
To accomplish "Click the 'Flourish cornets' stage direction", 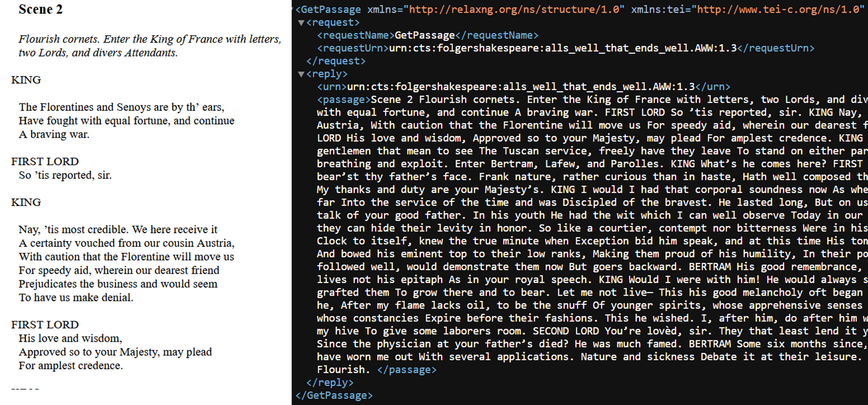I will [x=149, y=46].
